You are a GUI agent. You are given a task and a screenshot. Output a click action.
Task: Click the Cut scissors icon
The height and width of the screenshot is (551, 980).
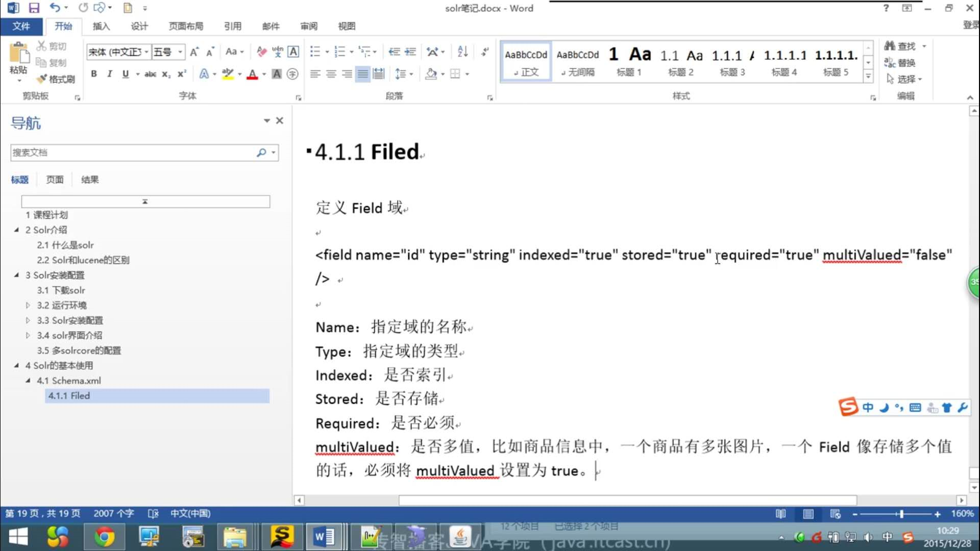41,46
